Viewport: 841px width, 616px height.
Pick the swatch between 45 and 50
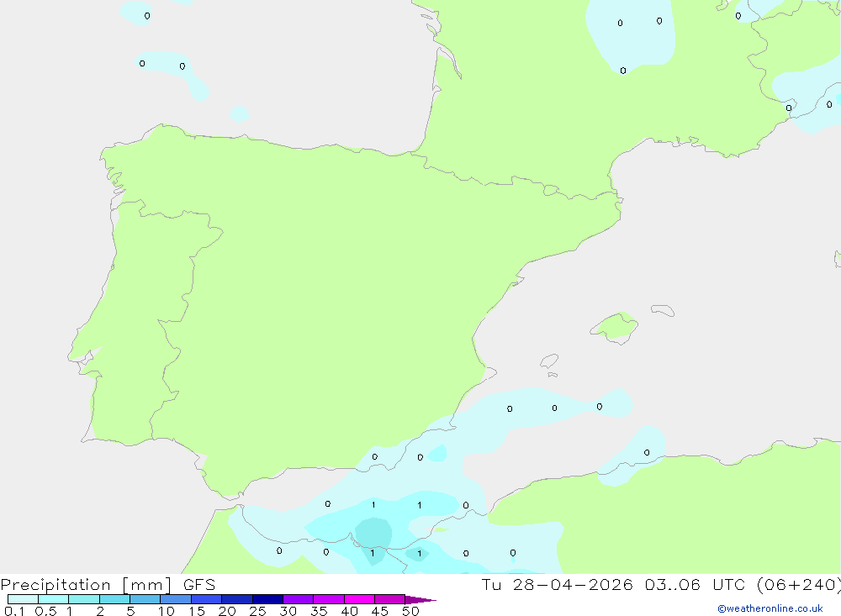coord(390,599)
